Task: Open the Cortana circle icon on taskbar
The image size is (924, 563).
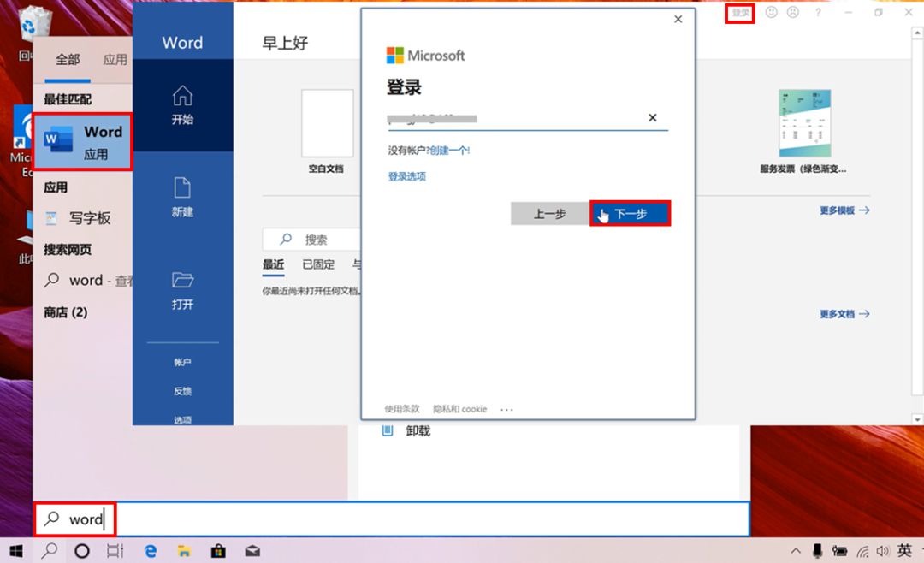Action: (x=82, y=551)
